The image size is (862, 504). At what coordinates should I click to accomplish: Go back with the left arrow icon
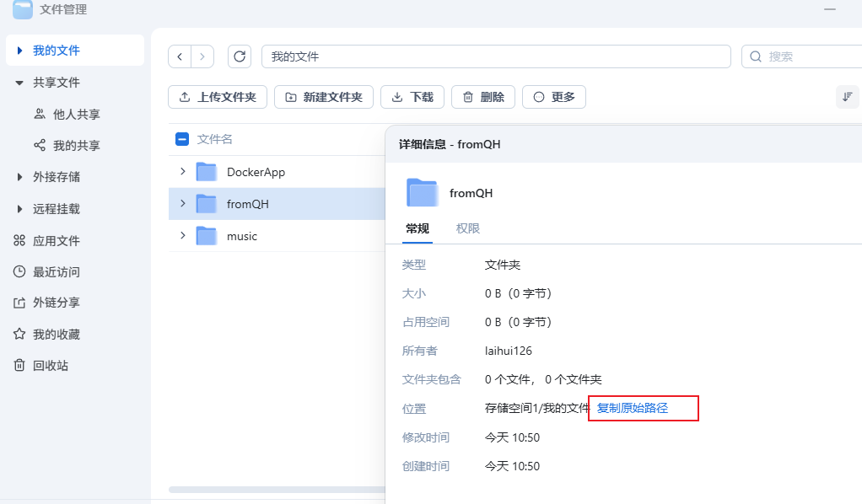[x=180, y=56]
